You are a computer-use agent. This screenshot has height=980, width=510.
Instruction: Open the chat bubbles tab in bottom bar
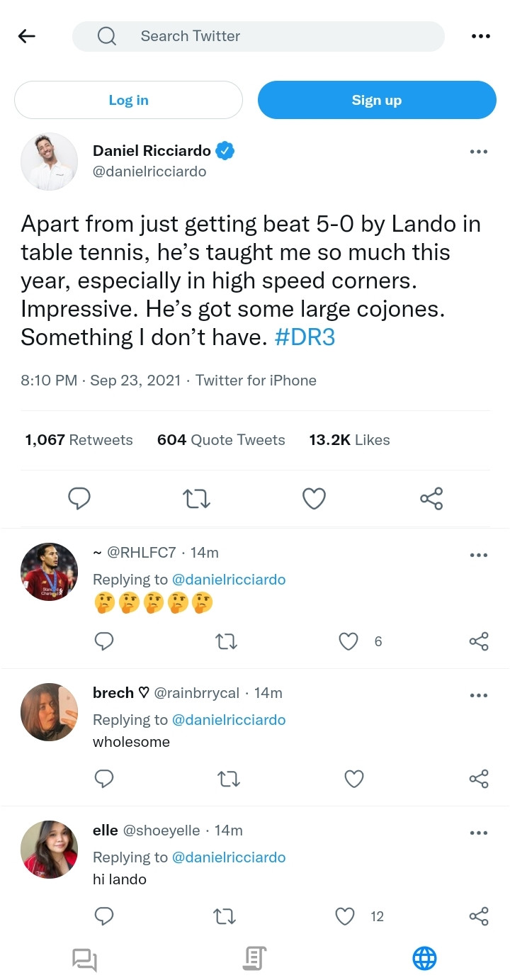coord(84,959)
